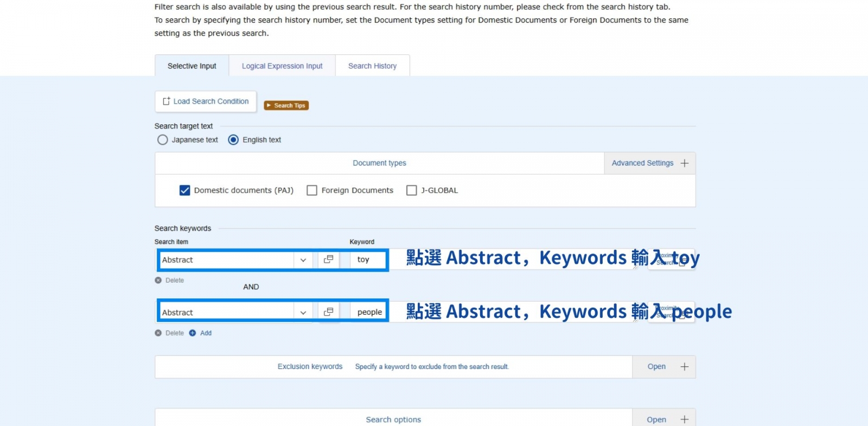Switch to the Search History tab
This screenshot has height=426, width=868.
coord(372,66)
